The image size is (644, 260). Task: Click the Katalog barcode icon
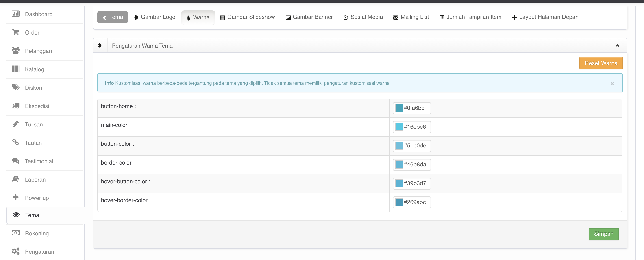click(x=15, y=69)
